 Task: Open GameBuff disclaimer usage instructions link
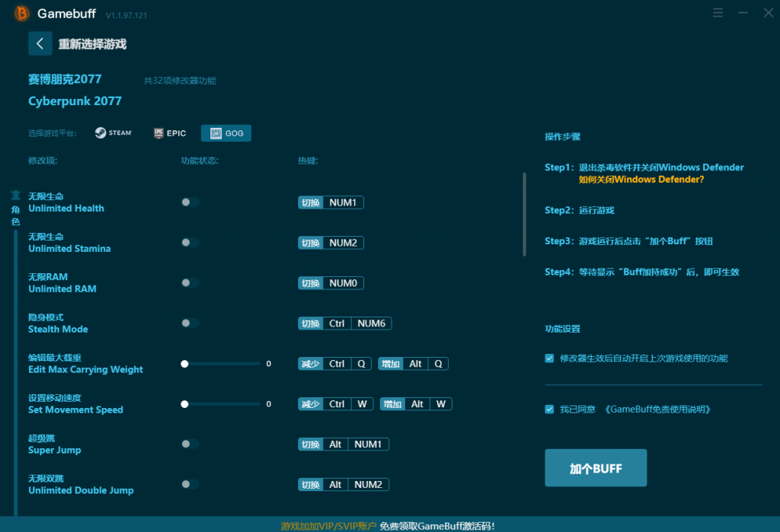657,409
